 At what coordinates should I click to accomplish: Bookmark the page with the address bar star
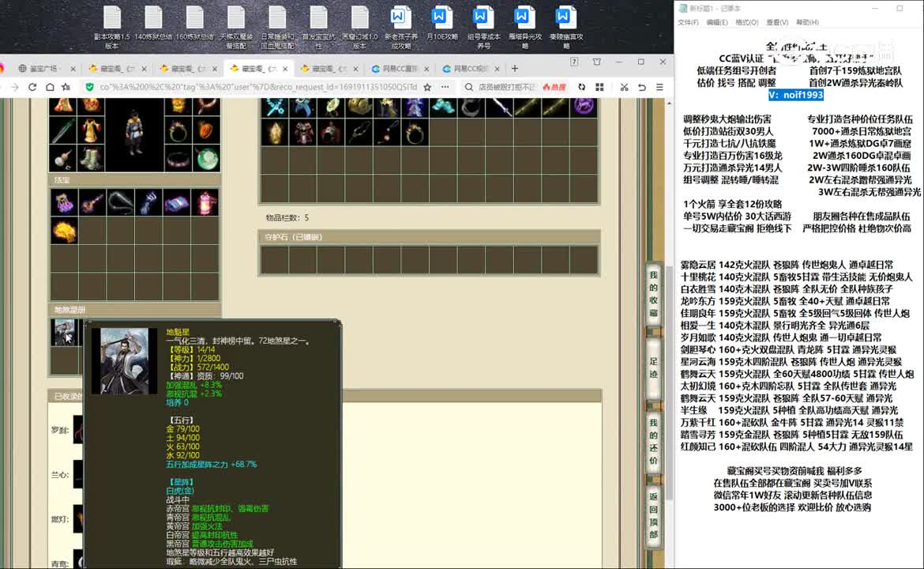(x=427, y=87)
